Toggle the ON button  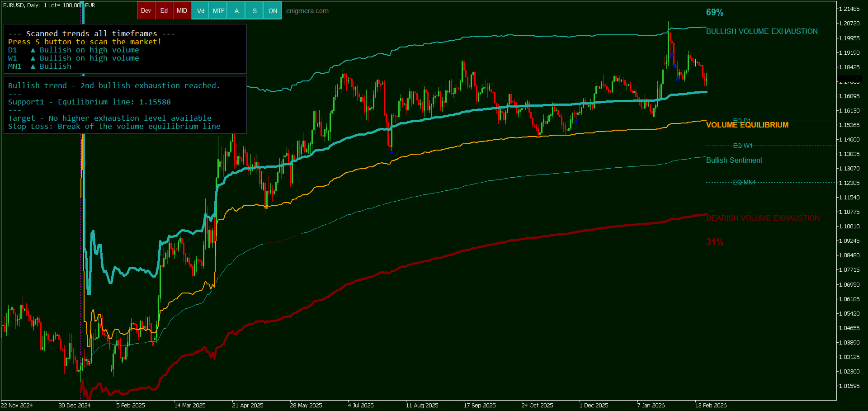273,11
